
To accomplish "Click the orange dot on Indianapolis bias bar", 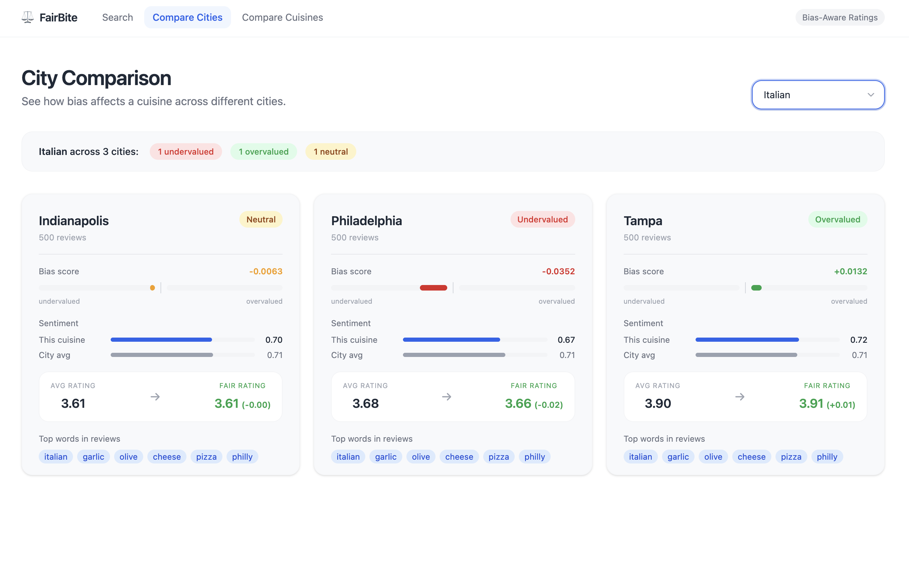I will coord(152,287).
